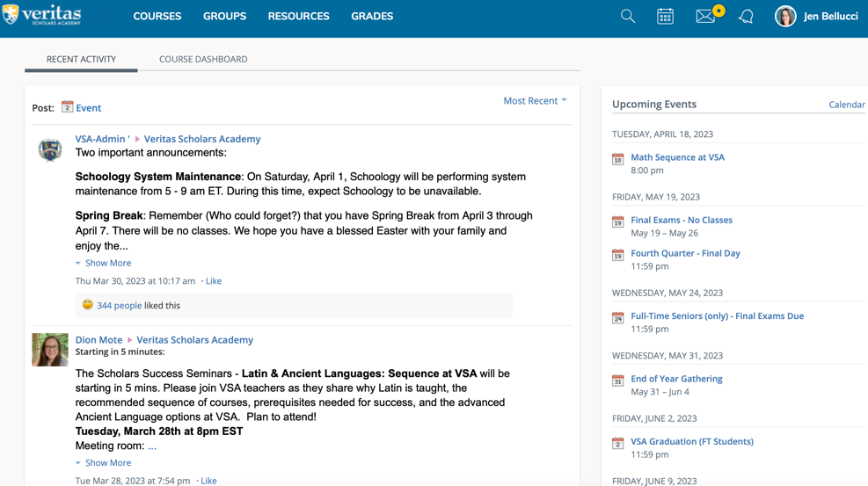868x486 pixels.
Task: Click Dion Mote's profile photo
Action: (50, 350)
